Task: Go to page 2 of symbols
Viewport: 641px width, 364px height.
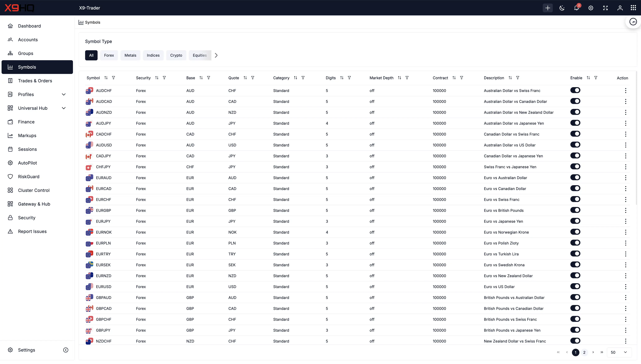Action: [x=584, y=352]
